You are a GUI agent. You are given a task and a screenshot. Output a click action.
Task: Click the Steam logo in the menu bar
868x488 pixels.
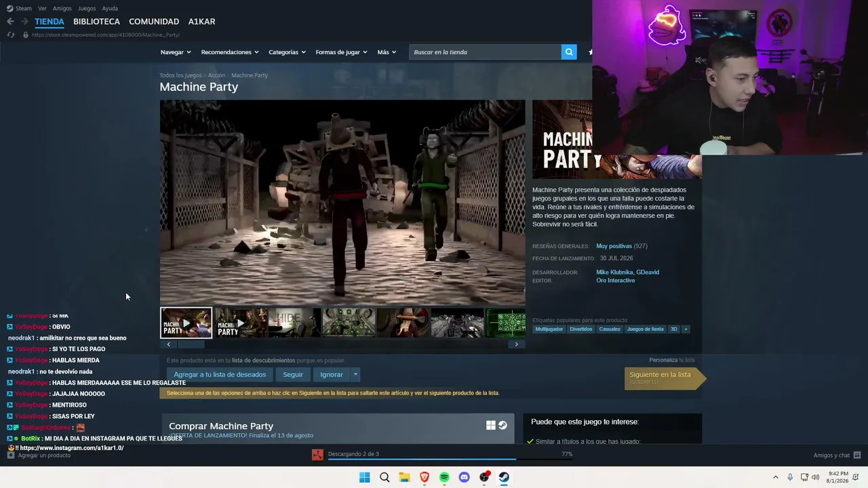tap(10, 8)
